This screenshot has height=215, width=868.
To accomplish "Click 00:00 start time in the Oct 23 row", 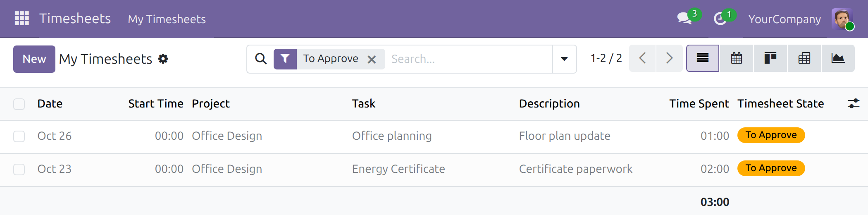I will [169, 169].
